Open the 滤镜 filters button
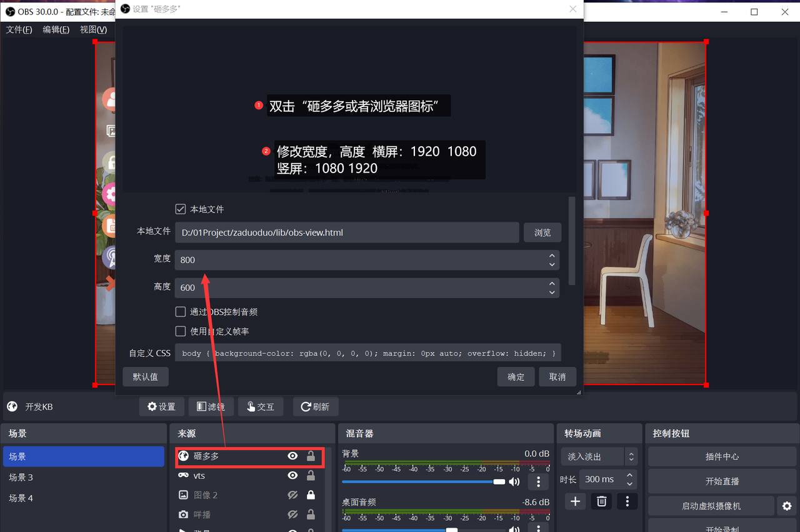Viewport: 800px width, 532px height. (211, 406)
